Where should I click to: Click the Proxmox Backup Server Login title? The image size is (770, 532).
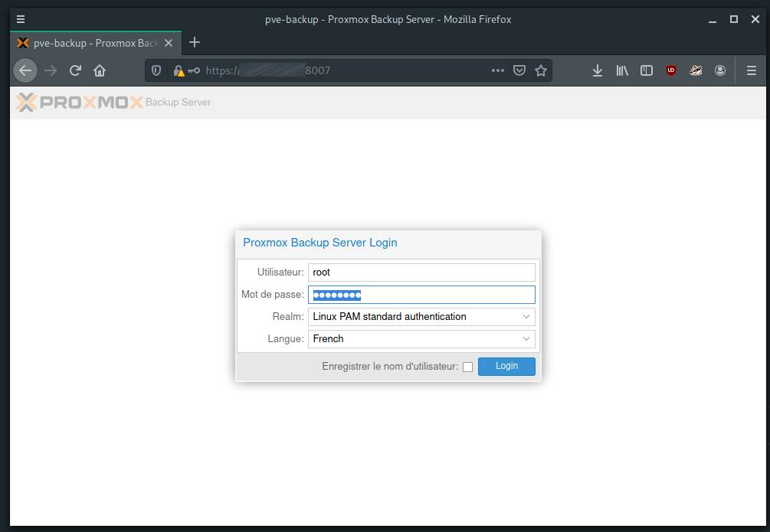[319, 243]
